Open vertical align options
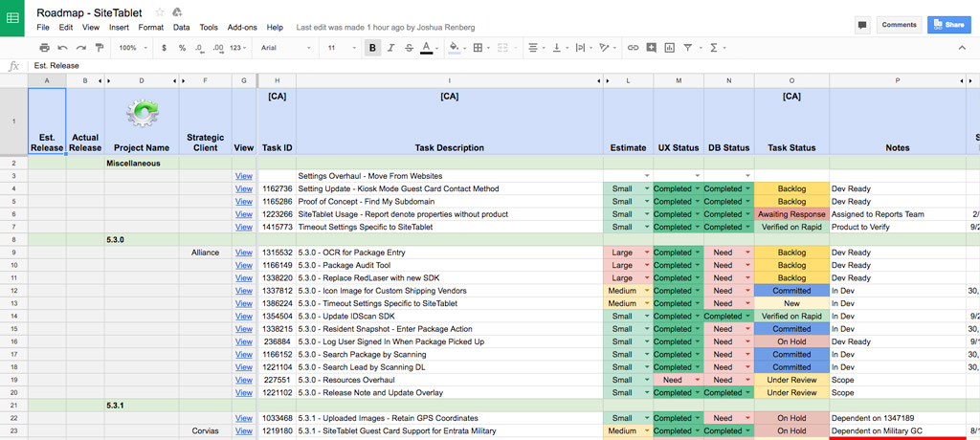The height and width of the screenshot is (440, 980). pyautogui.click(x=559, y=48)
